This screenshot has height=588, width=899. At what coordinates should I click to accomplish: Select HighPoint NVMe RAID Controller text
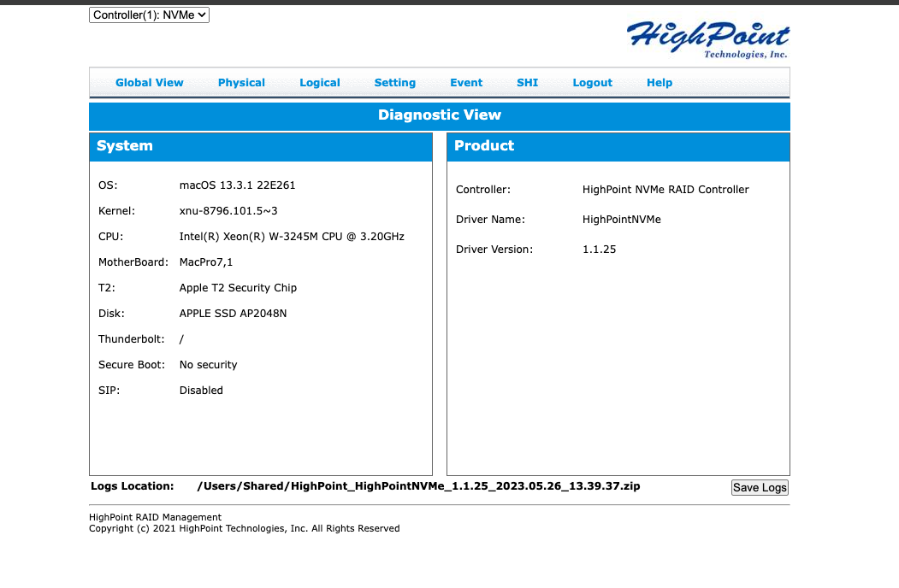[x=665, y=190]
